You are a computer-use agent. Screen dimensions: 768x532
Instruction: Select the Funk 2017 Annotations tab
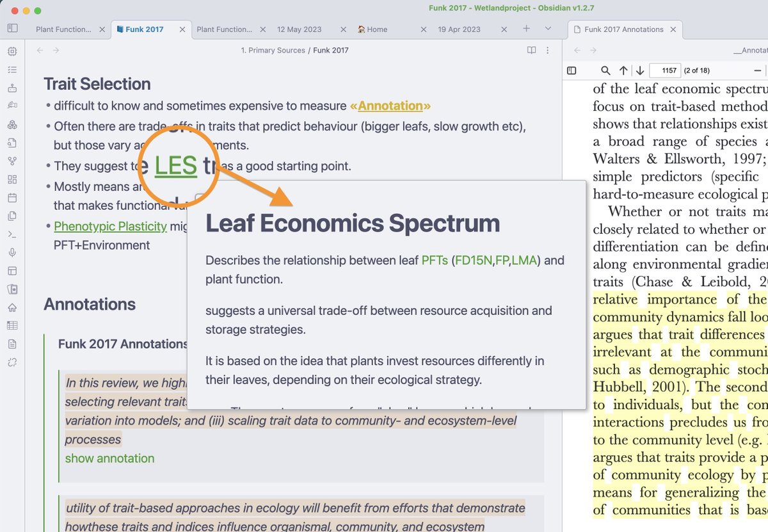coord(623,29)
